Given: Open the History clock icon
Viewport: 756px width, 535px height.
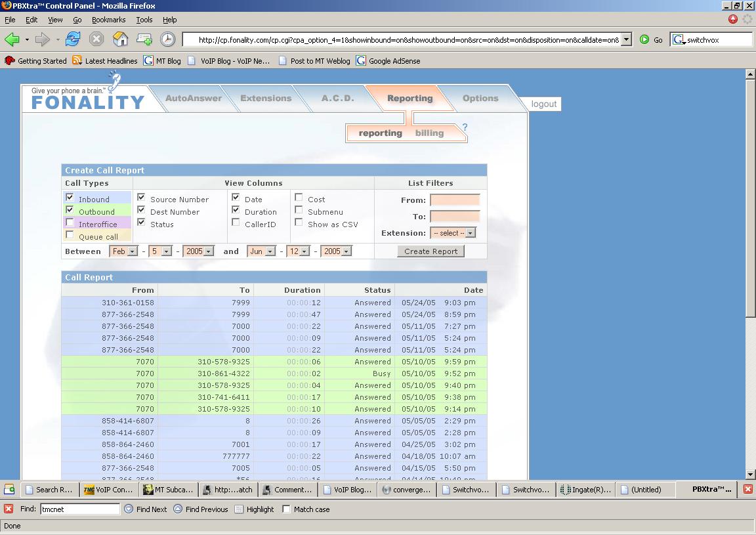Looking at the screenshot, I should 168,39.
